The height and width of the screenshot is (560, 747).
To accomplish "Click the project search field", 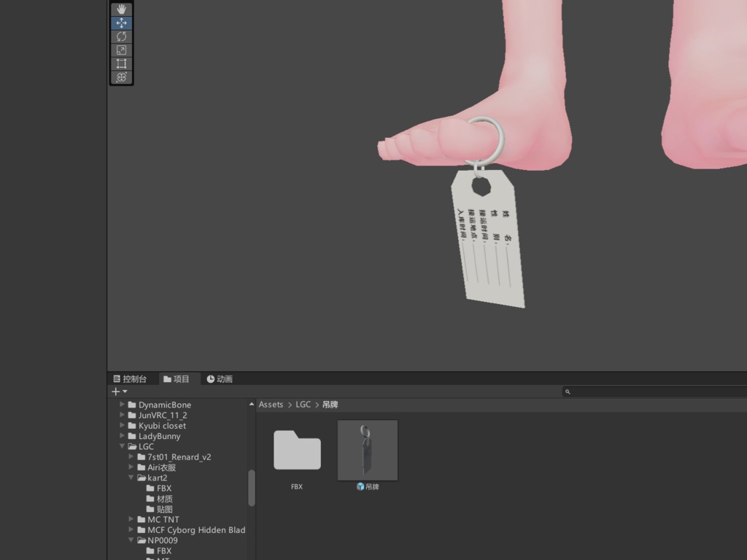I will (654, 392).
